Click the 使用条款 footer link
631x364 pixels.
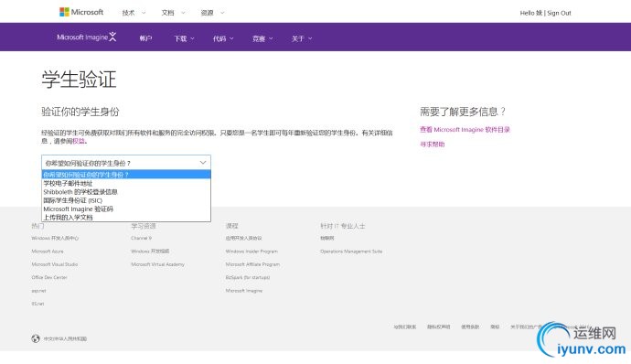click(470, 327)
